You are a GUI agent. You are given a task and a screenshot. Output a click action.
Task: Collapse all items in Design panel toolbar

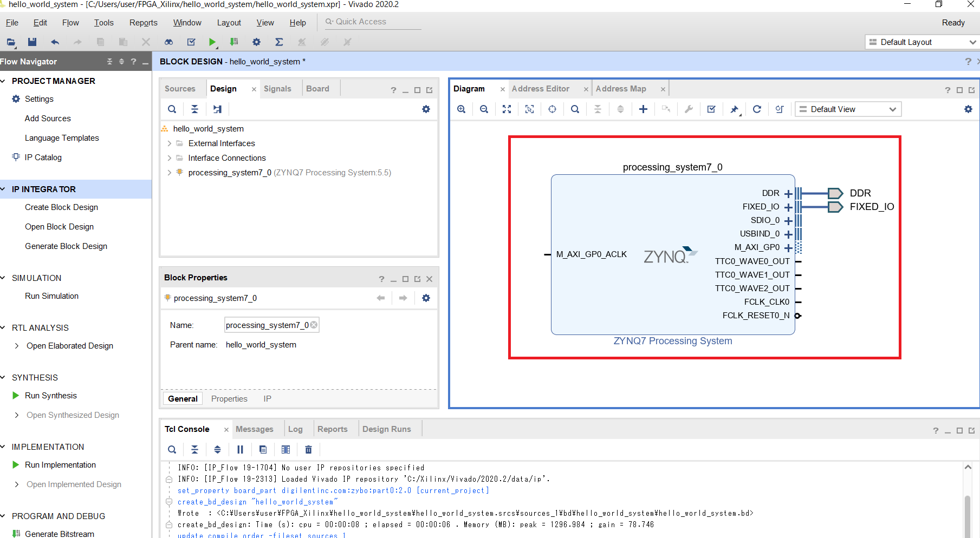coord(194,109)
